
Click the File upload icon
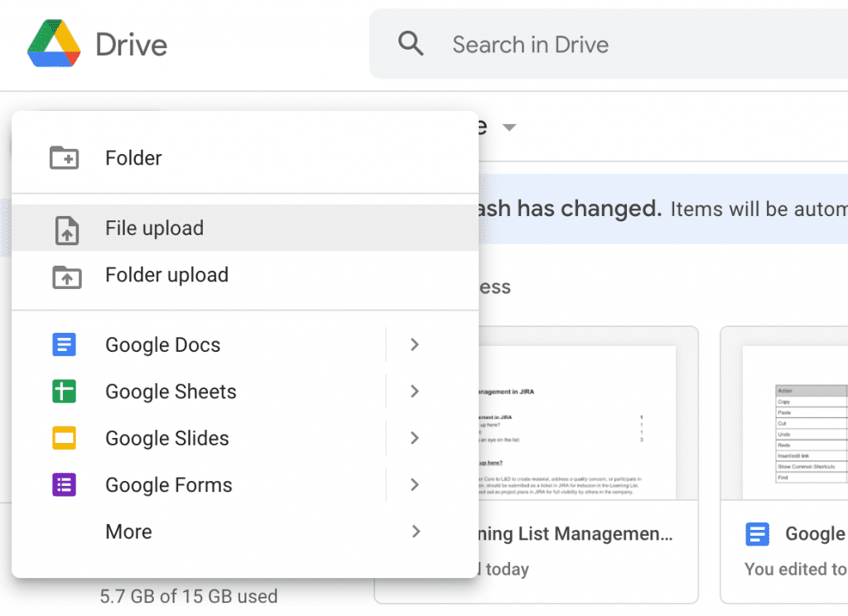coord(66,228)
